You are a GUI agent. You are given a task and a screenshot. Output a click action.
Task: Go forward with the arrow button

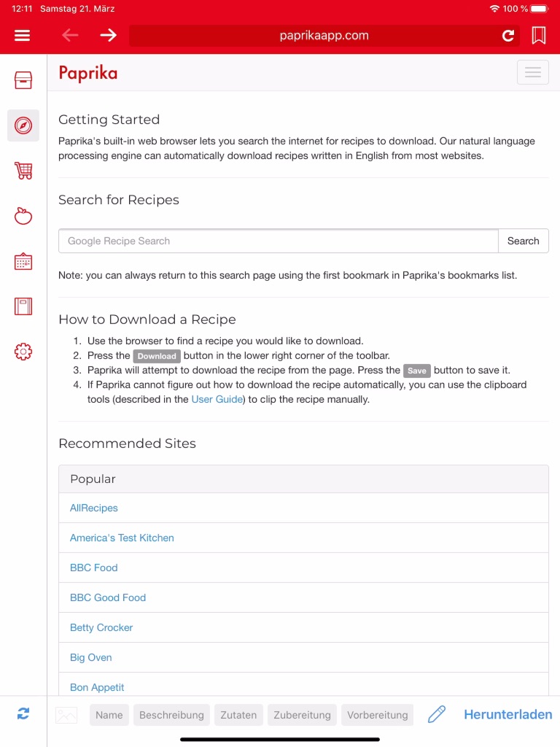click(109, 36)
